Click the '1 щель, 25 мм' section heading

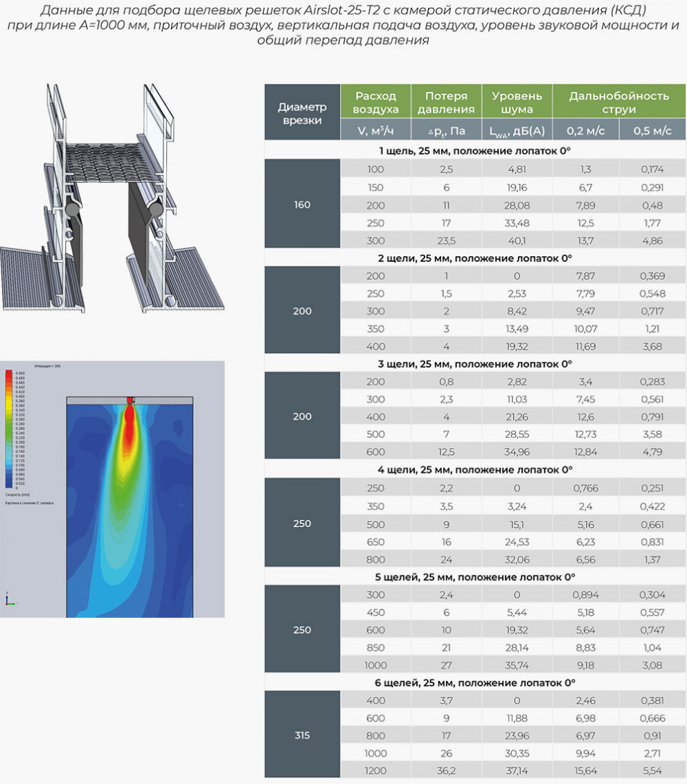(x=475, y=150)
